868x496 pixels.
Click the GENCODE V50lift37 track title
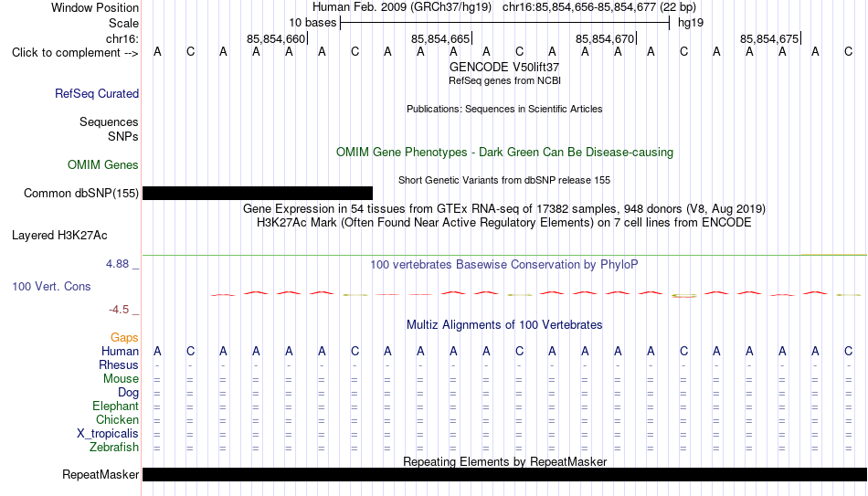504,67
